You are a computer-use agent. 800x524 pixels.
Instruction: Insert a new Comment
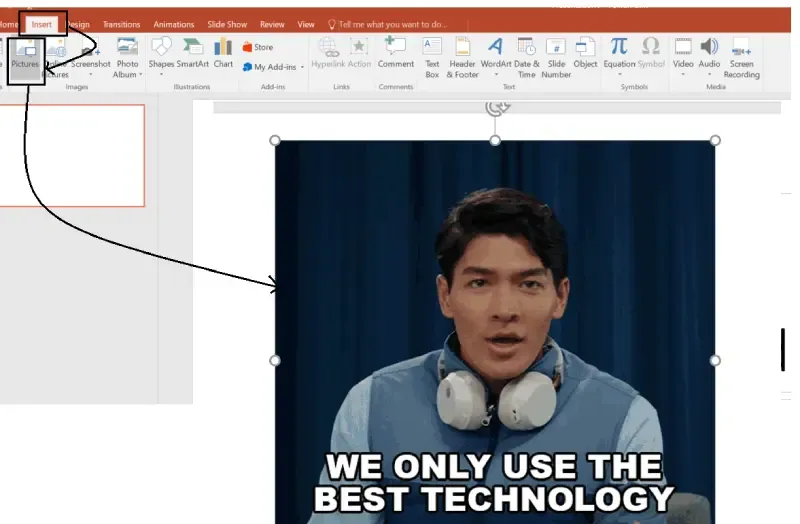(395, 53)
